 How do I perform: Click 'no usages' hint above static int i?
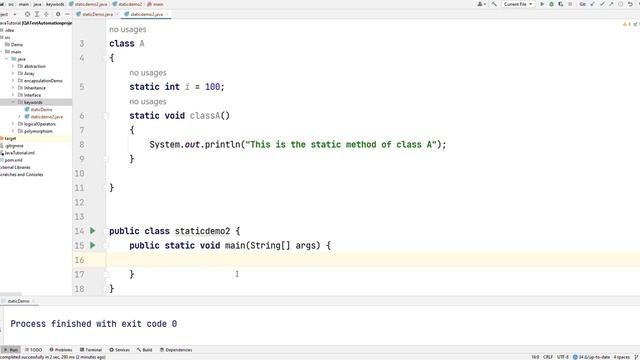click(148, 73)
